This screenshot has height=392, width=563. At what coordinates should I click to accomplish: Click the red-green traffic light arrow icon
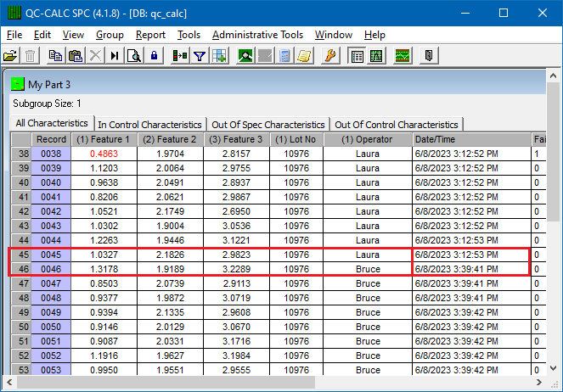coord(179,56)
